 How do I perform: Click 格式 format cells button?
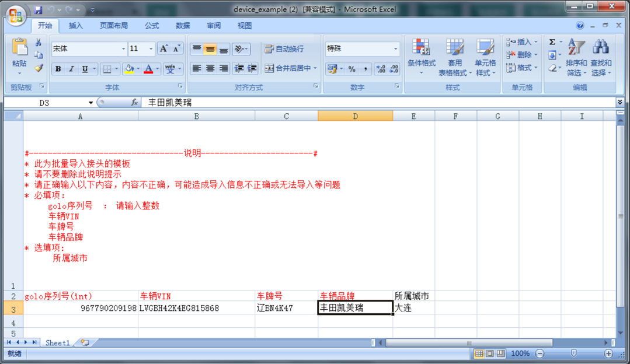pyautogui.click(x=521, y=68)
